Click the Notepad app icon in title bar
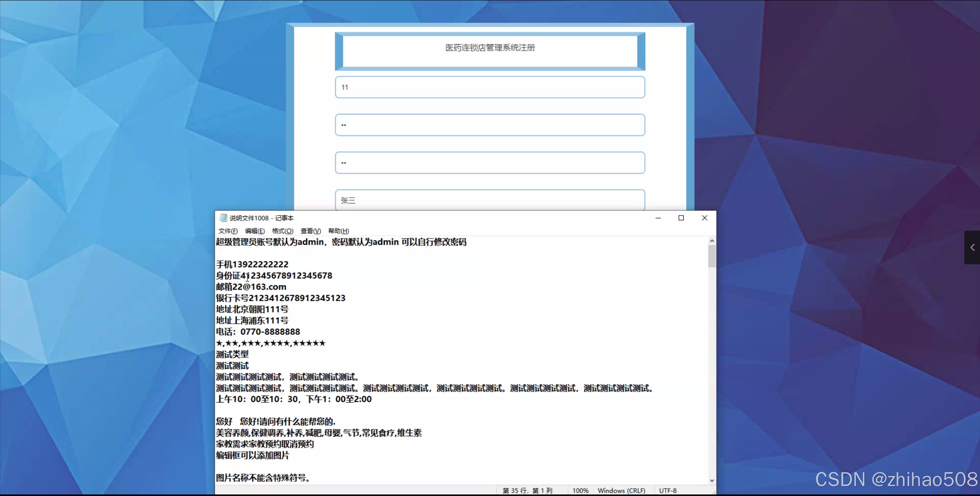980x496 pixels. tap(223, 218)
